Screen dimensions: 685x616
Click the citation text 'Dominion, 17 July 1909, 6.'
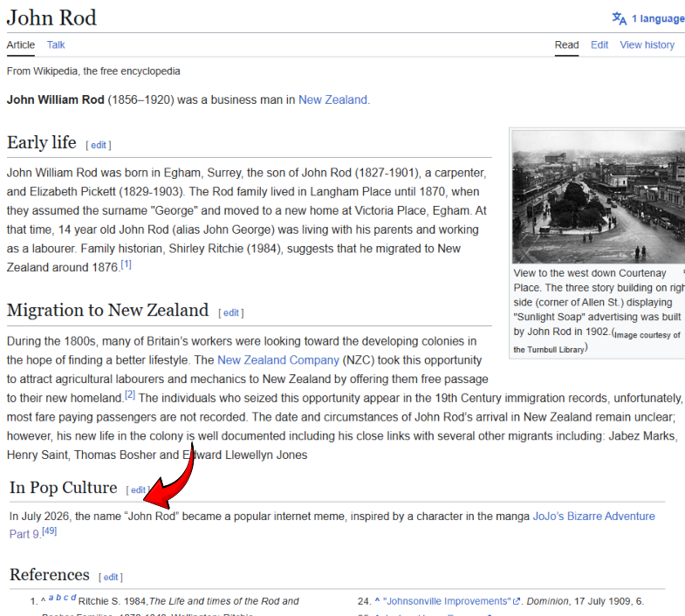point(586,601)
